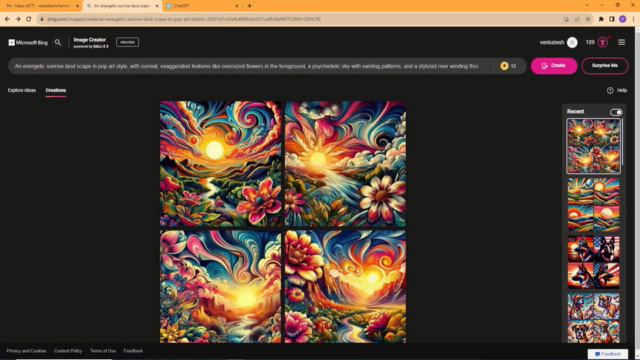Open the top-left sunrise river image
This screenshot has width=640, height=360.
coord(220,164)
